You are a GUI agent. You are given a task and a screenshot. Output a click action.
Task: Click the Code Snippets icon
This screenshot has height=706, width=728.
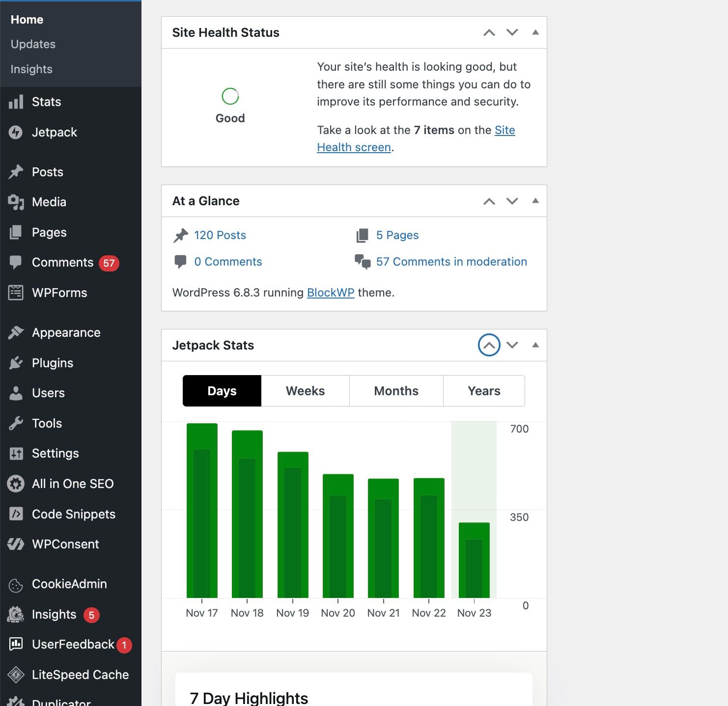[x=16, y=514]
